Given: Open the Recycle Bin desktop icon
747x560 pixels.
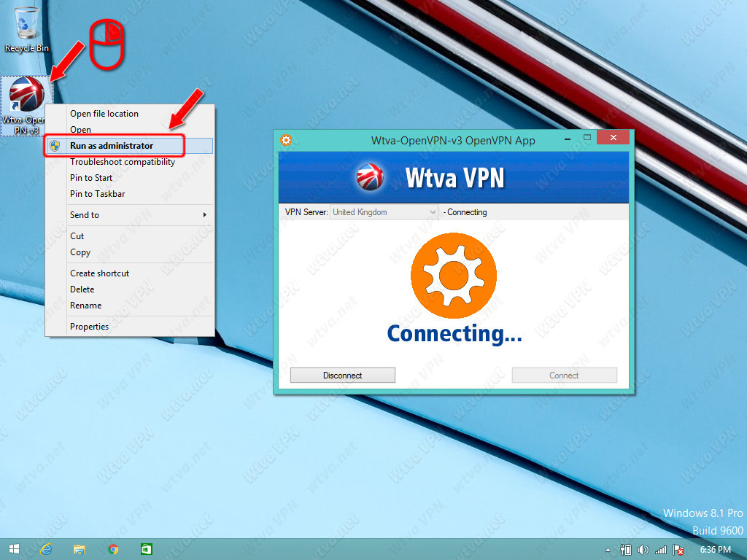Looking at the screenshot, I should click(27, 28).
